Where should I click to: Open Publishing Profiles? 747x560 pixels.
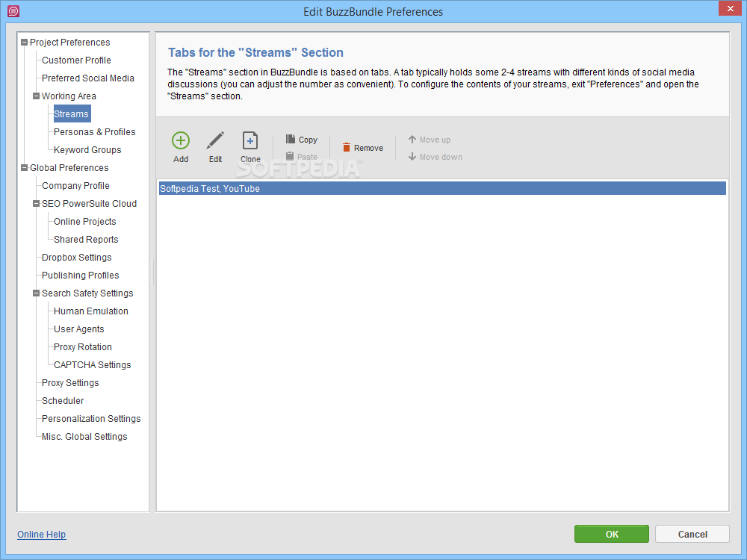pyautogui.click(x=81, y=276)
